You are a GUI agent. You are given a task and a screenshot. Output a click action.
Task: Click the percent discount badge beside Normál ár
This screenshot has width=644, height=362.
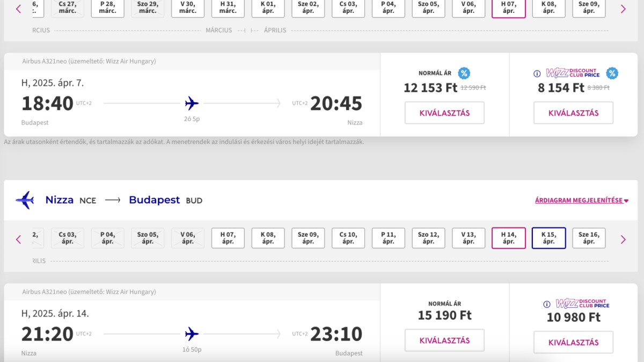pyautogui.click(x=464, y=74)
